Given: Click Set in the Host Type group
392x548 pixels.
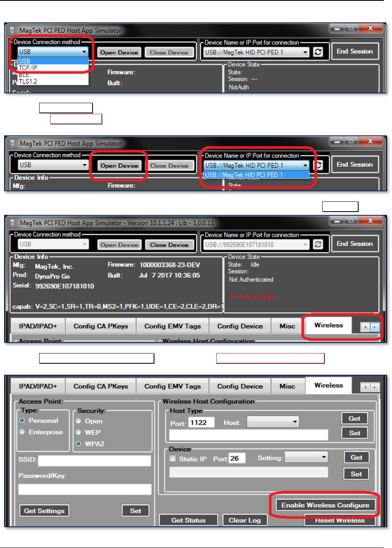Looking at the screenshot, I should pyautogui.click(x=355, y=433).
